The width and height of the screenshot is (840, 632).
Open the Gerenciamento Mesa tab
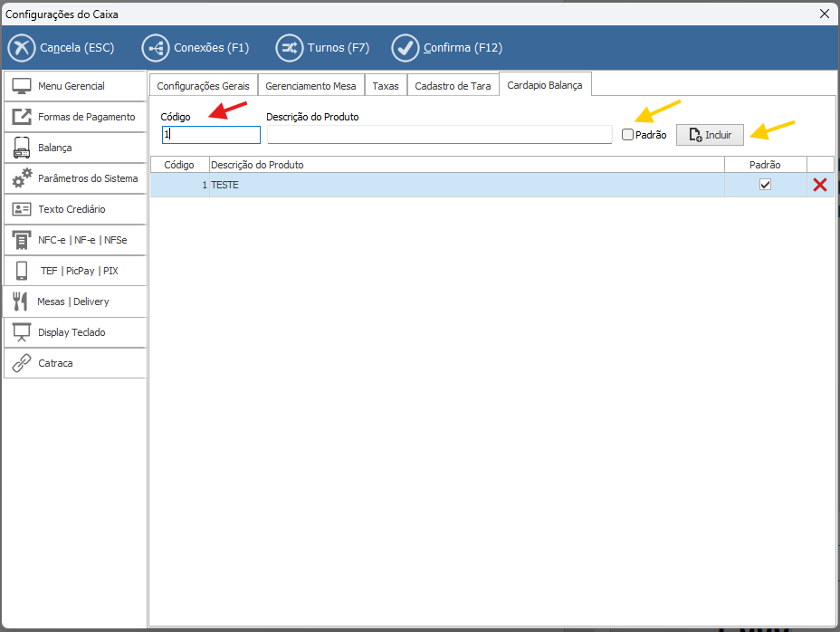click(x=310, y=86)
